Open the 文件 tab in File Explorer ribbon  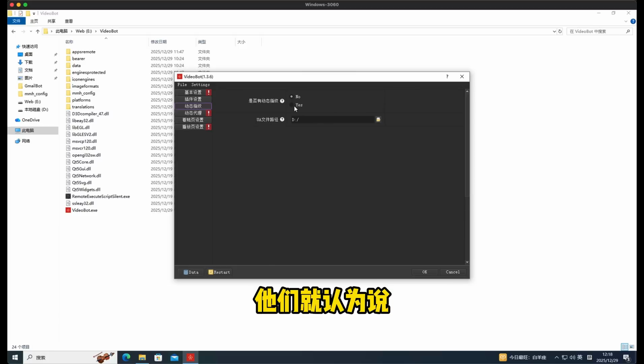[17, 21]
